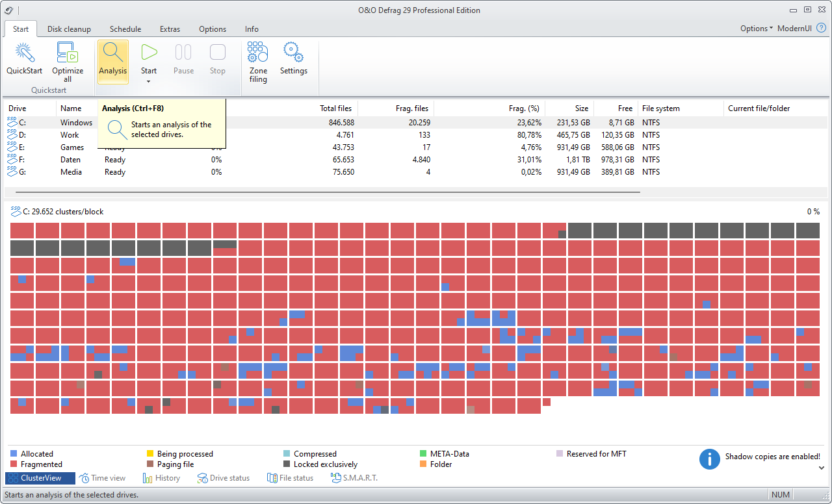Select the Daten drive name cell
Image resolution: width=832 pixels, height=504 pixels.
pos(71,159)
